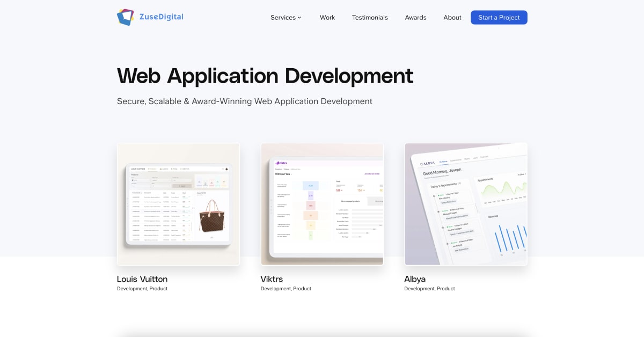This screenshot has height=337, width=644.
Task: Click the Start a Project button
Action: point(499,18)
